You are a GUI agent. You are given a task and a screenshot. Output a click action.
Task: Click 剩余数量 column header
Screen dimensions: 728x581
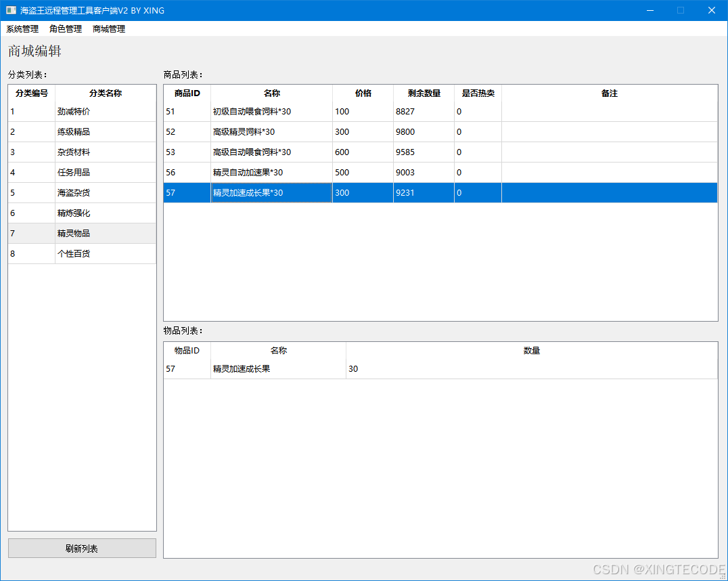pos(424,93)
